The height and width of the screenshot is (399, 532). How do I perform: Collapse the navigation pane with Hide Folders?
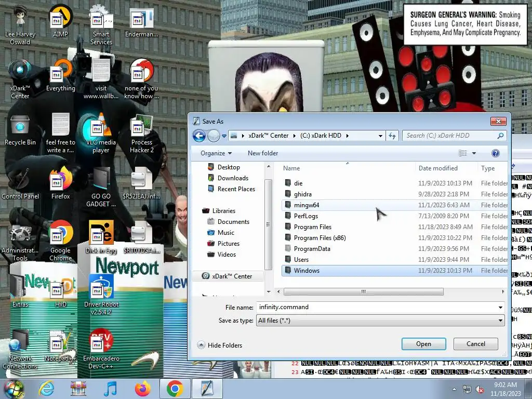[220, 345]
